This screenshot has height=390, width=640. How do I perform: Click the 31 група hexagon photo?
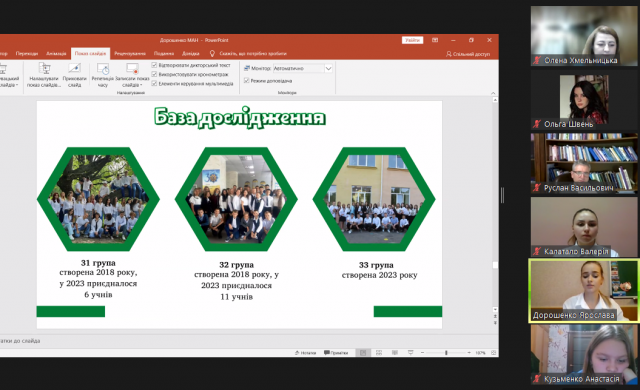coord(98,199)
